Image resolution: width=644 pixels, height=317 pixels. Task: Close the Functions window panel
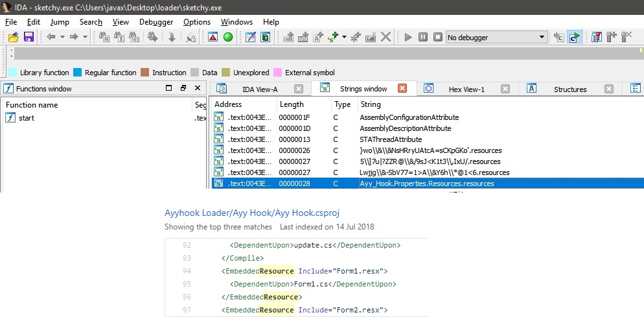[x=198, y=88]
